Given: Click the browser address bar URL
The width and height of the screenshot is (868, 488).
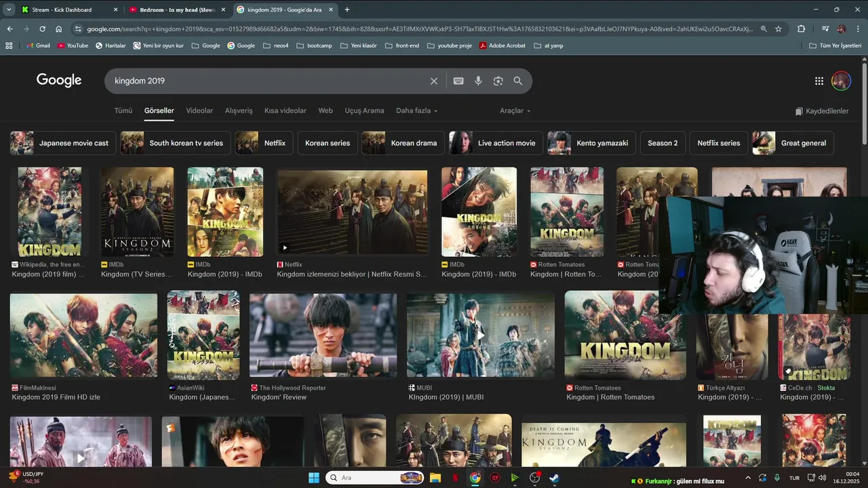Looking at the screenshot, I should (419, 29).
